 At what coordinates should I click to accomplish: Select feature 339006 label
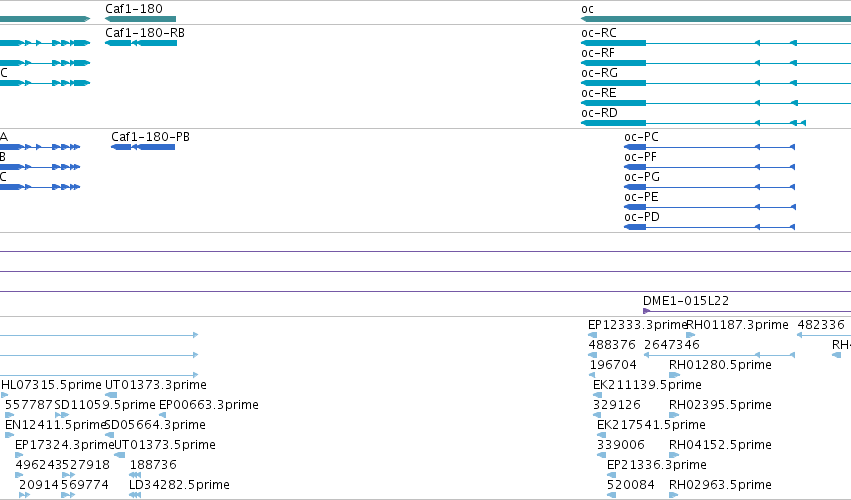coord(621,445)
